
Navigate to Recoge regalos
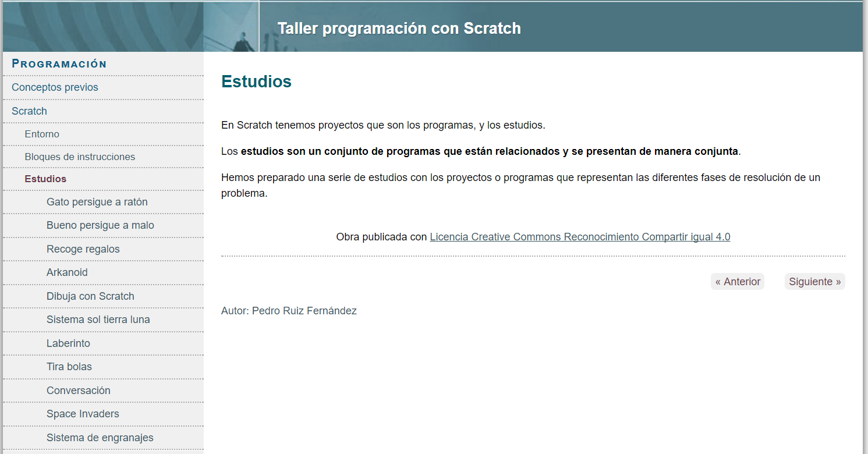(83, 249)
